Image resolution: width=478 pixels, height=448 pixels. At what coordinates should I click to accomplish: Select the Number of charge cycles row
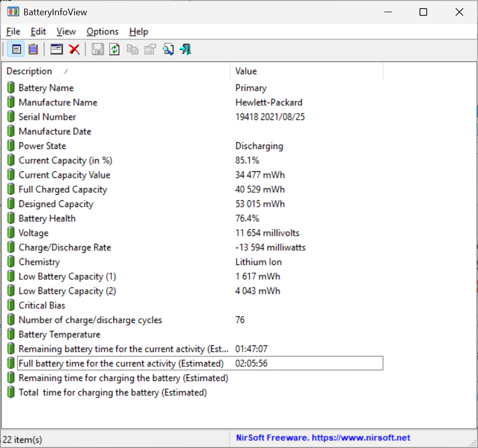click(x=102, y=320)
